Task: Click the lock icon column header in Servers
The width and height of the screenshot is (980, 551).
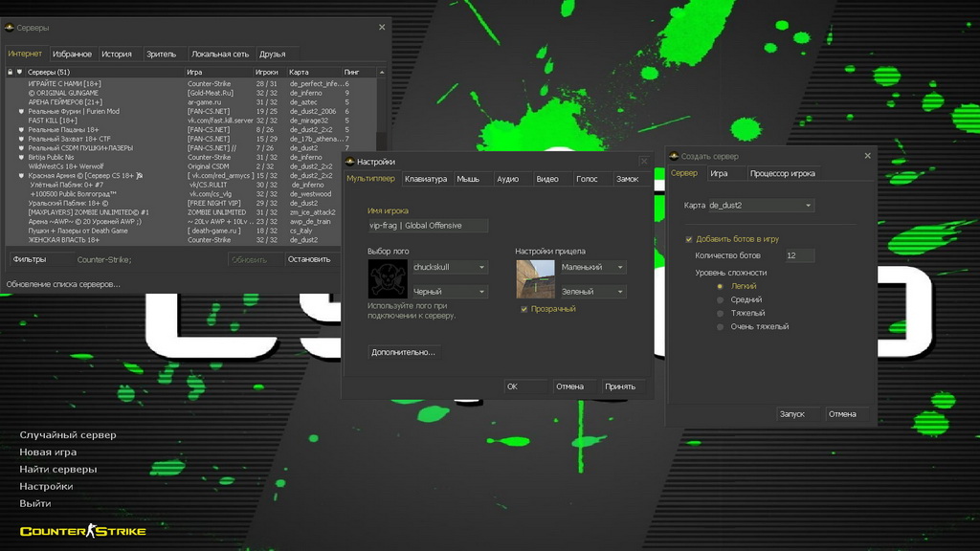Action: coord(10,72)
